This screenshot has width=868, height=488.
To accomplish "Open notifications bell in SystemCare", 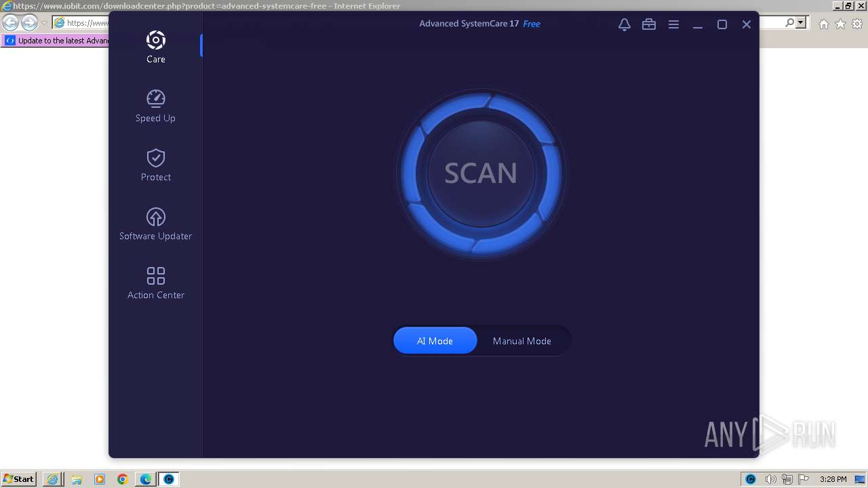I will click(625, 24).
